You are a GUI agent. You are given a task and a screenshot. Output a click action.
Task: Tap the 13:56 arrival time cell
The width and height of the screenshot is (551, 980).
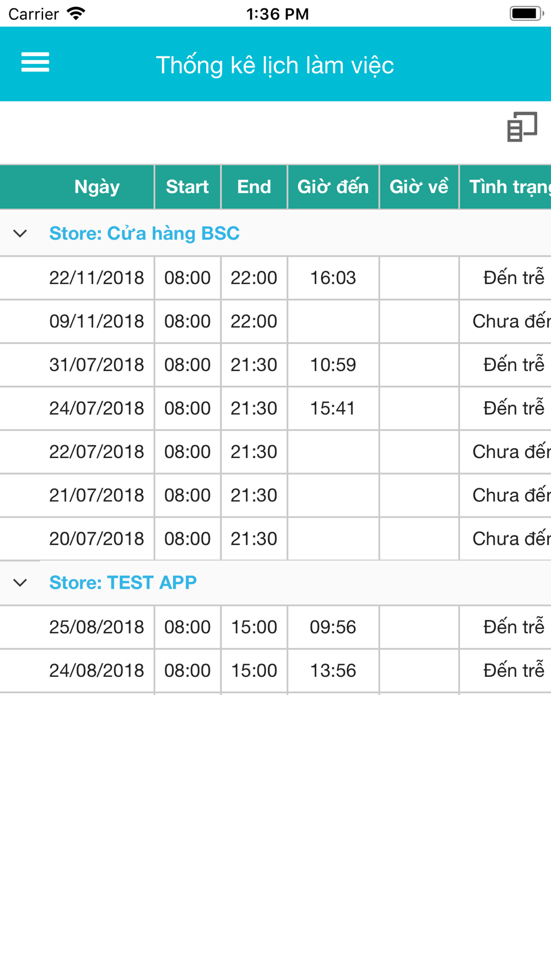pyautogui.click(x=333, y=671)
